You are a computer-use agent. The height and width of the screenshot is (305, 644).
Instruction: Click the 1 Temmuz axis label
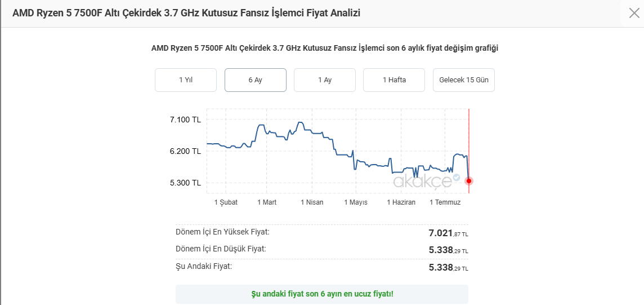point(445,202)
